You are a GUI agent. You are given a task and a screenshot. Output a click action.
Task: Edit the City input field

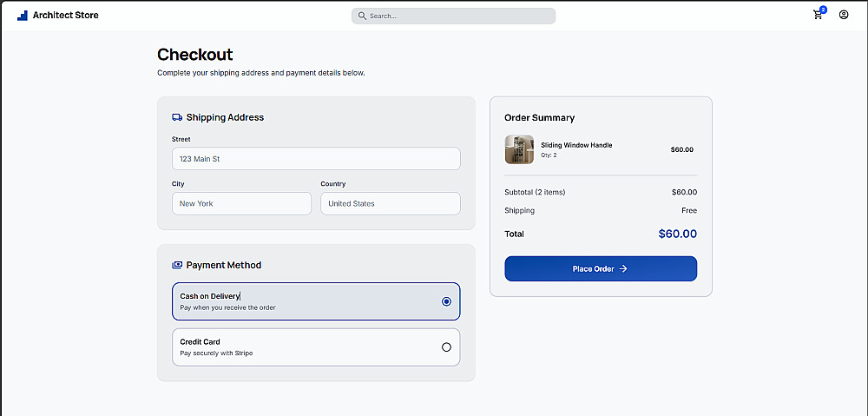(x=241, y=203)
